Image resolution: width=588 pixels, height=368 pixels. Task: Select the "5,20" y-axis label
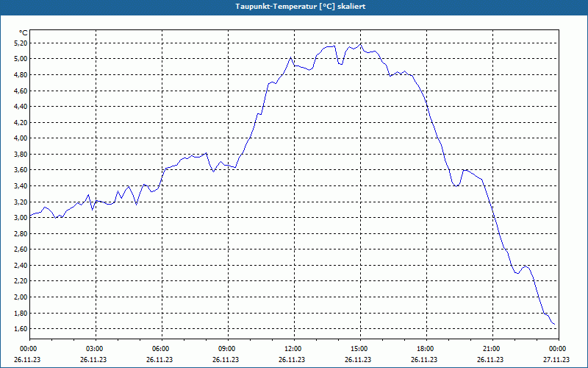coord(21,43)
